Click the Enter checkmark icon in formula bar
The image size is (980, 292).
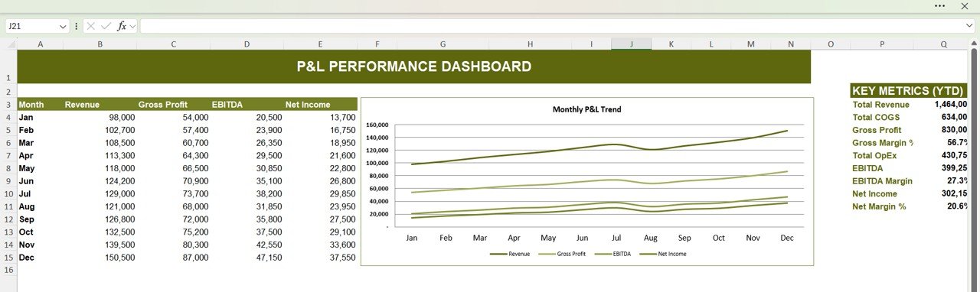(106, 26)
